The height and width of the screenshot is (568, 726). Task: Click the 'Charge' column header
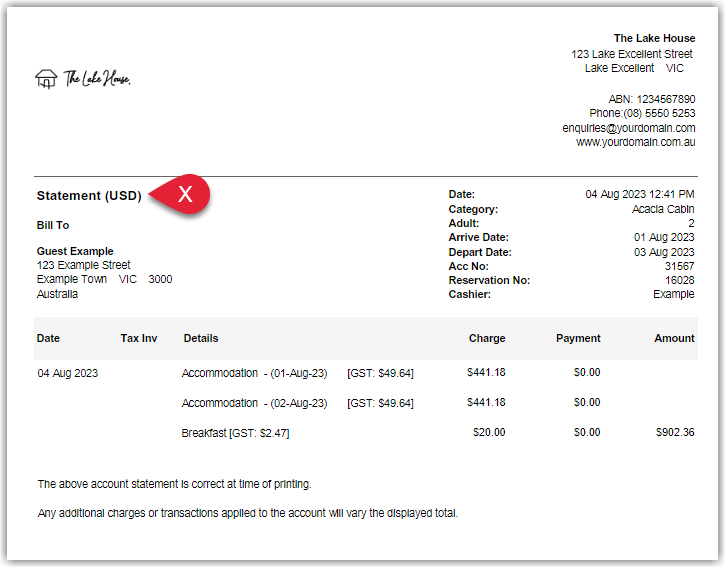pos(487,338)
